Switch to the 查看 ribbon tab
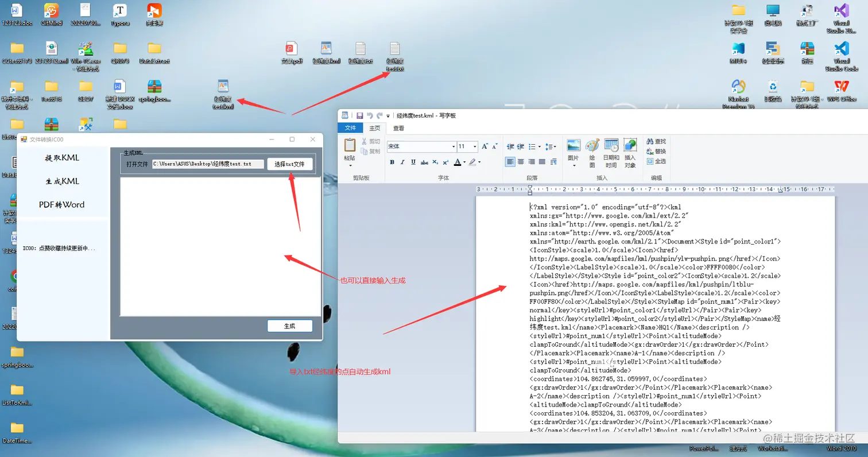868x457 pixels. click(398, 128)
